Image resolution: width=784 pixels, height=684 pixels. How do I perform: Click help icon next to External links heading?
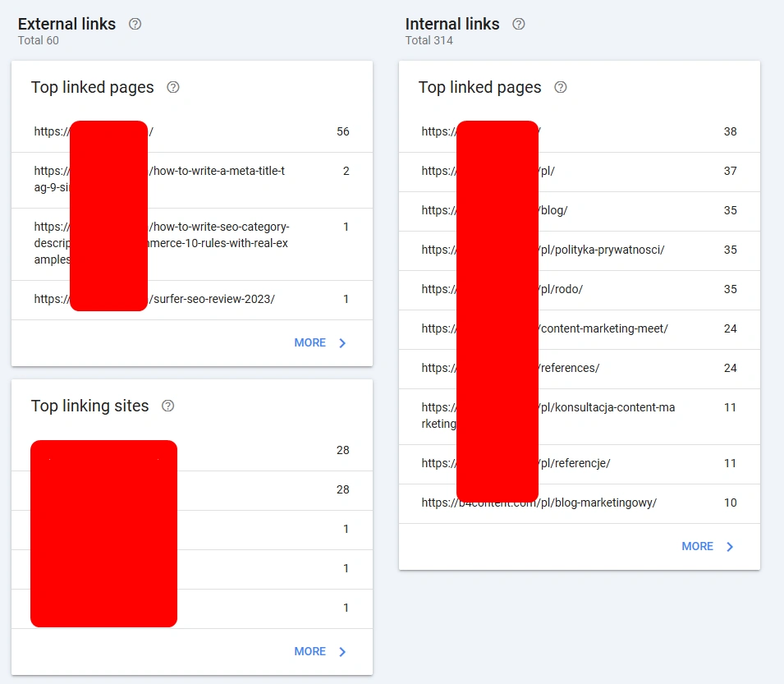(135, 24)
